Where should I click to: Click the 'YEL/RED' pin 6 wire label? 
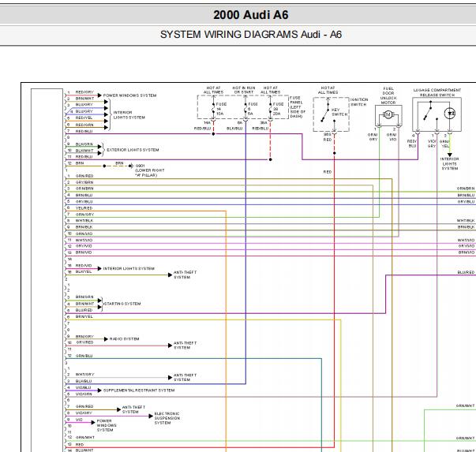click(x=84, y=208)
